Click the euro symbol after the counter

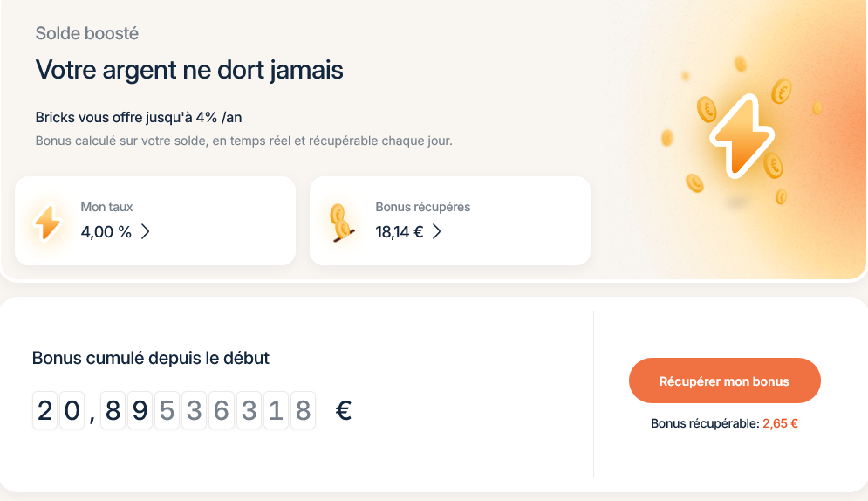[344, 410]
